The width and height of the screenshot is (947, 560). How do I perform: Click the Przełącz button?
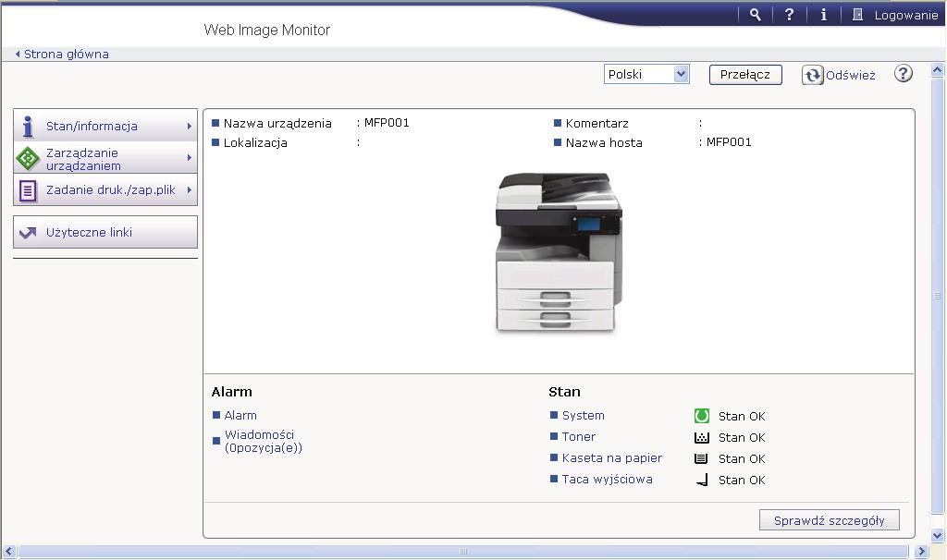coord(745,75)
